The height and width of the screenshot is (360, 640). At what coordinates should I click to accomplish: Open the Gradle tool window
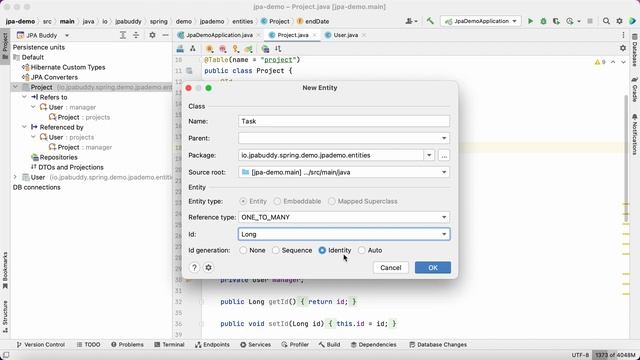(635, 89)
